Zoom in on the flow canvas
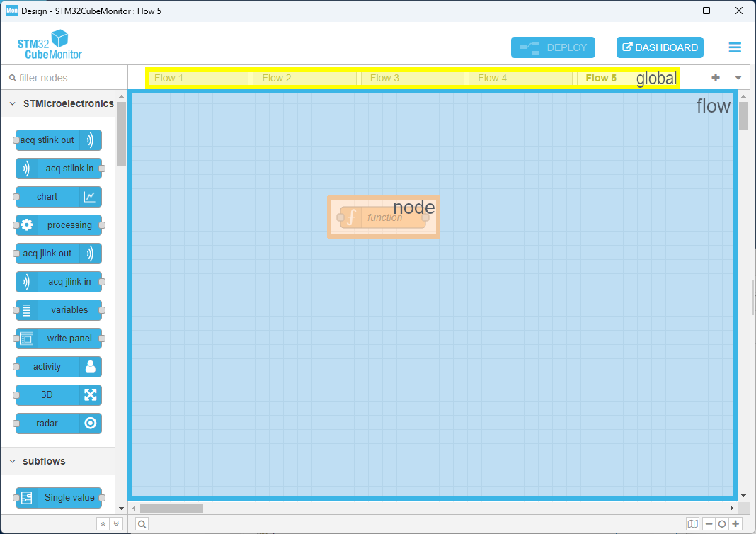Viewport: 756px width, 534px height. [x=735, y=523]
